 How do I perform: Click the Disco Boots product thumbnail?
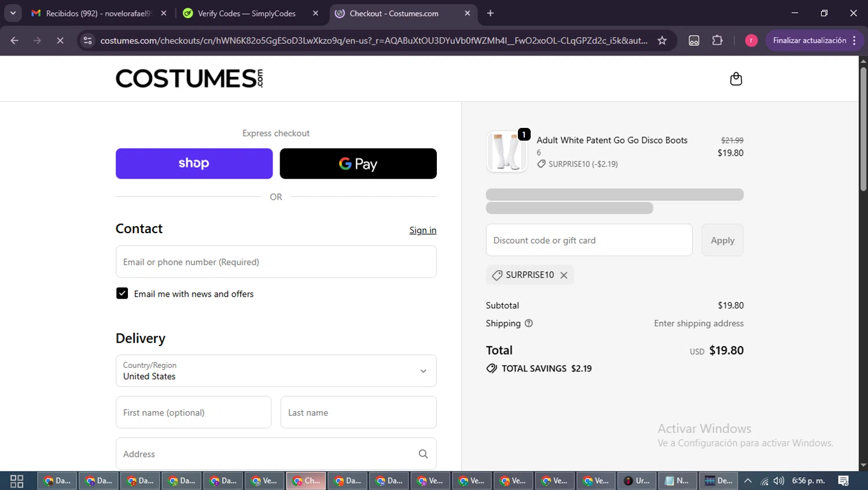[x=507, y=152]
